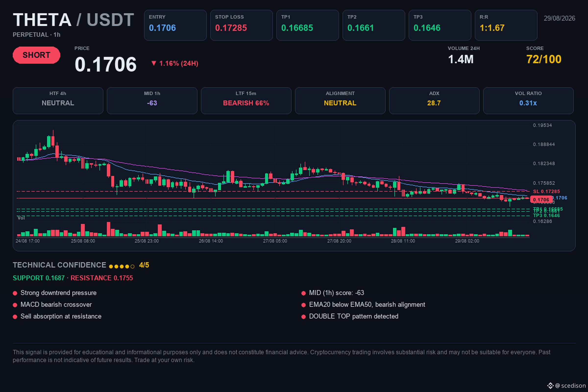Select the 27/08 05:00 time label
The width and height of the screenshot is (588, 392).
coord(275,241)
